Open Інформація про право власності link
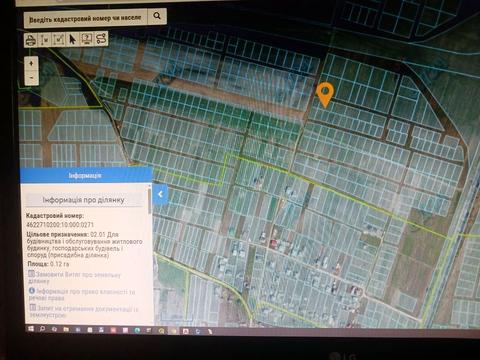The image size is (480, 360). click(82, 294)
